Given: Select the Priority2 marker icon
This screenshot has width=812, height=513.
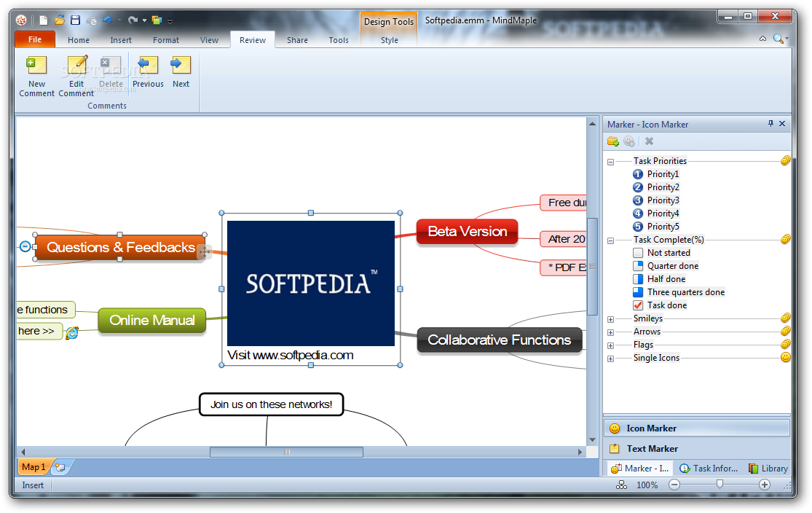Looking at the screenshot, I should click(638, 187).
